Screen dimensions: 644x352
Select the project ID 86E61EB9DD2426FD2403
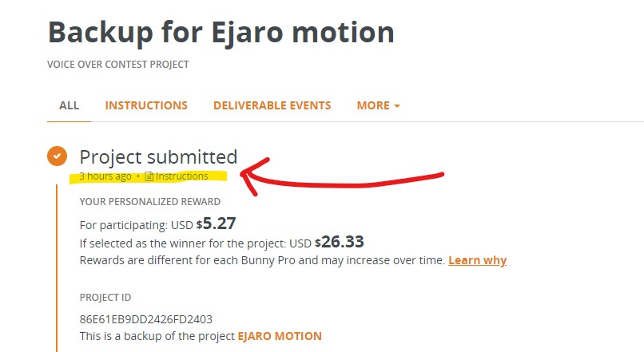pos(146,319)
